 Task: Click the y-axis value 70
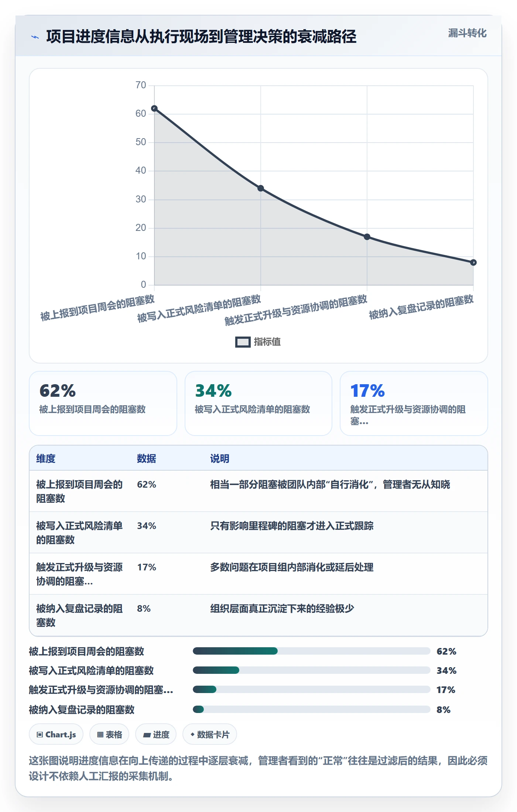(x=141, y=85)
